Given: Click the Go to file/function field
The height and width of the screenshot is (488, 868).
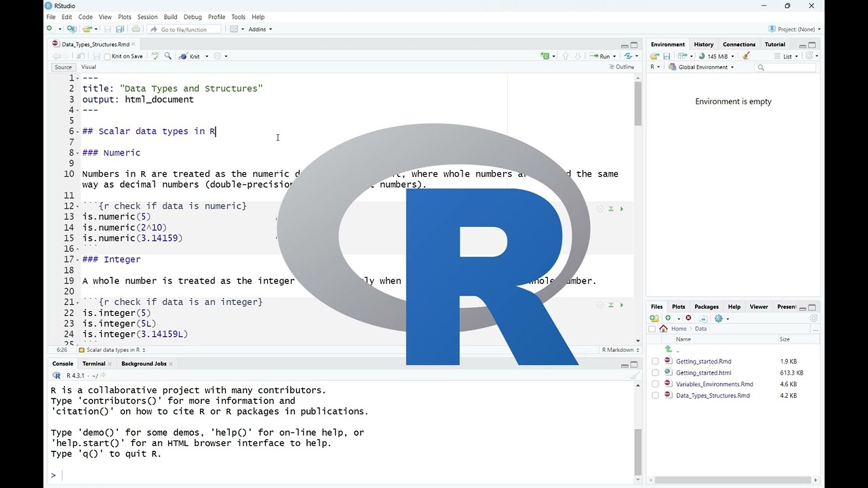Looking at the screenshot, I should 184,29.
